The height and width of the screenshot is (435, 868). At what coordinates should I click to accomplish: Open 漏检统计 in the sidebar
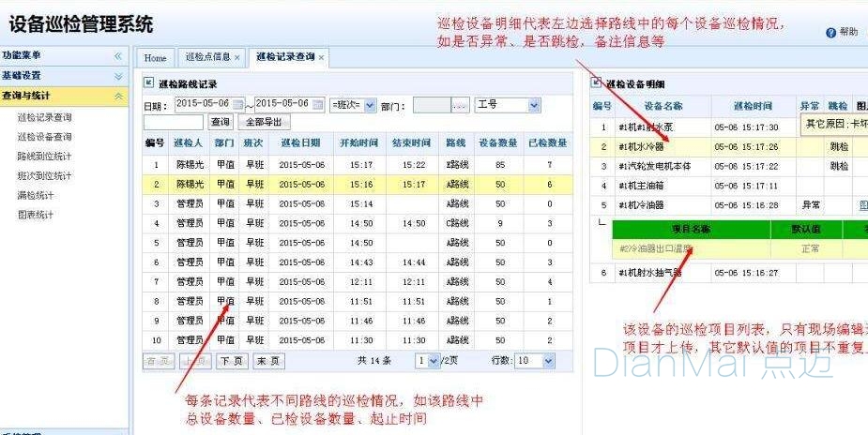[x=36, y=195]
